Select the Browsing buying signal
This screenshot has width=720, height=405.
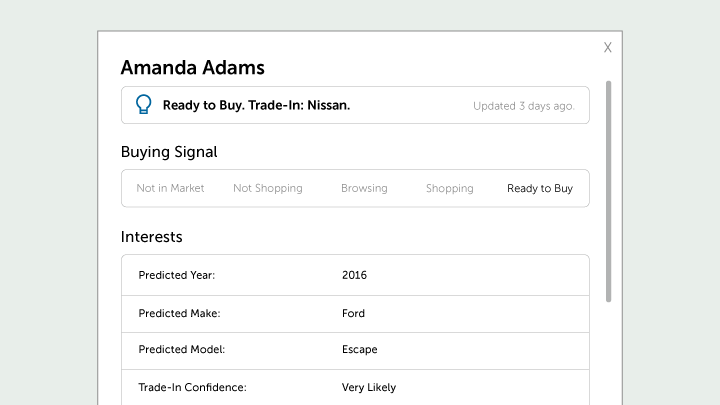point(364,188)
